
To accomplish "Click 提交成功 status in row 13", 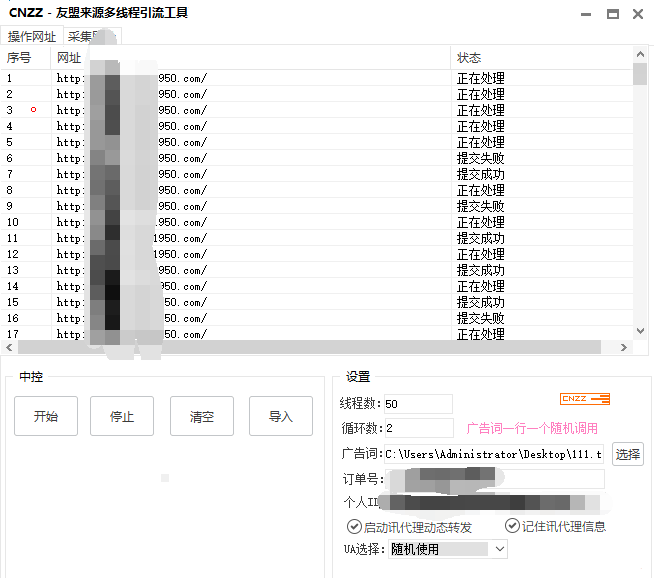I will coord(480,270).
